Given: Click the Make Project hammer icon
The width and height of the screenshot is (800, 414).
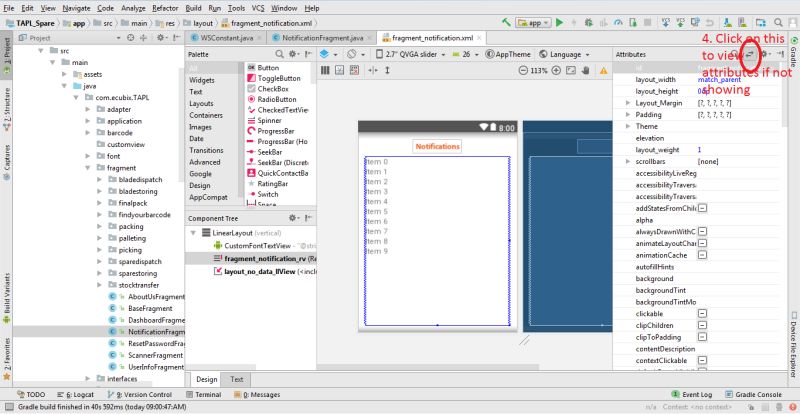Looking at the screenshot, I should click(506, 22).
